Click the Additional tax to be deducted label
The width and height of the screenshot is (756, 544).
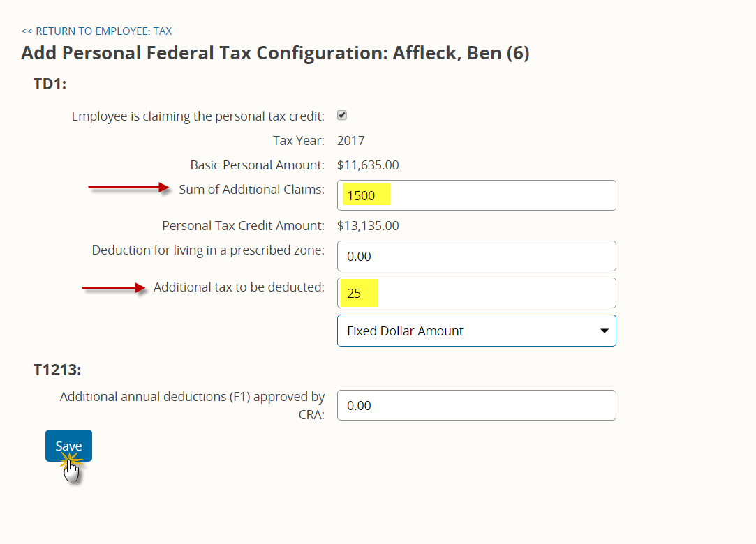pyautogui.click(x=239, y=287)
